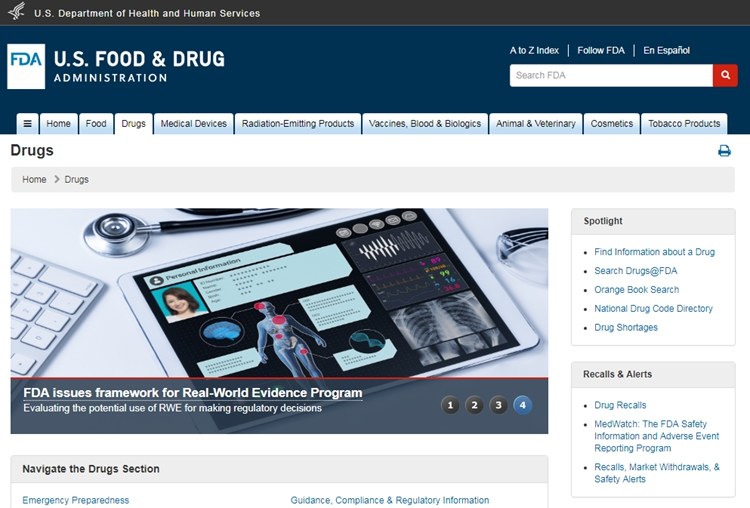Open the A to Z Index link
Viewport: 750px width, 508px height.
point(534,50)
